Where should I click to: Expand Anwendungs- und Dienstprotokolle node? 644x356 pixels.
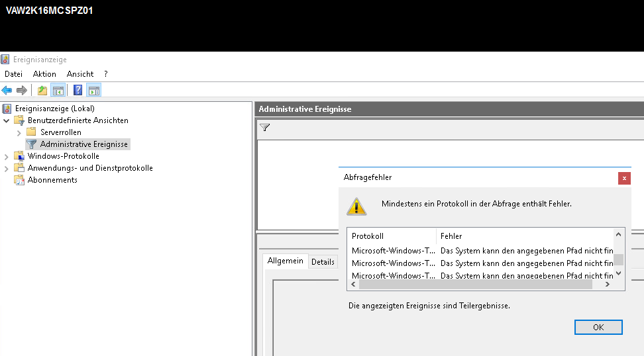(6, 169)
